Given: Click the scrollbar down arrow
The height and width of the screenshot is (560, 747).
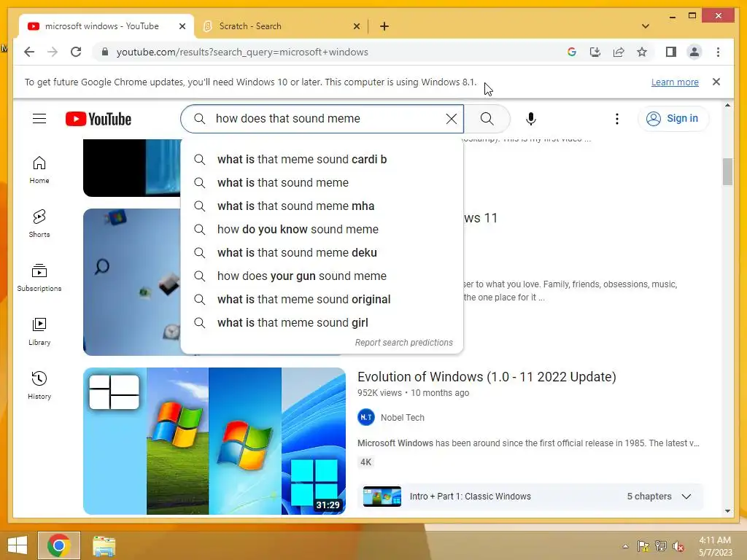Looking at the screenshot, I should (727, 511).
